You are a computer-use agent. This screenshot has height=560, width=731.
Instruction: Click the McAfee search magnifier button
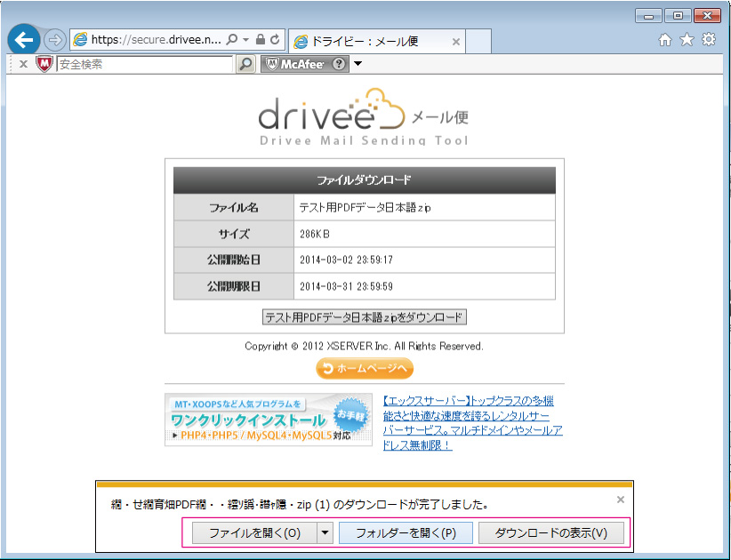click(x=245, y=64)
